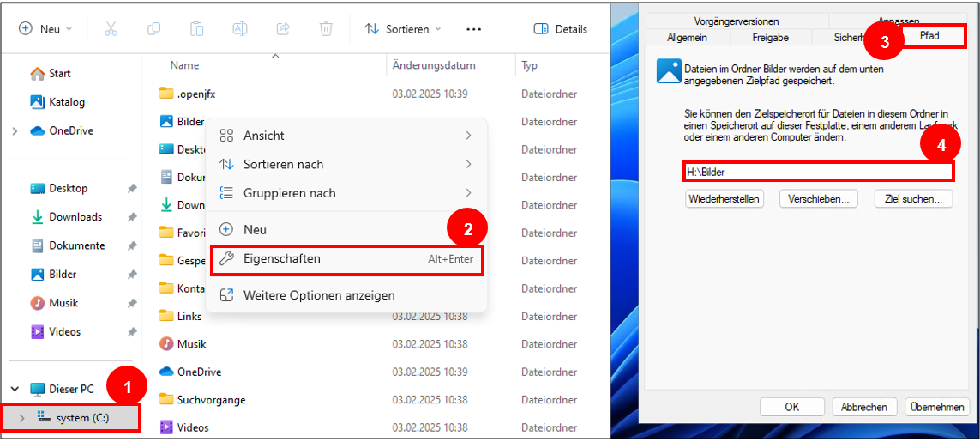This screenshot has height=442, width=980.
Task: Select system (C:) drive in the sidebar
Action: click(73, 418)
